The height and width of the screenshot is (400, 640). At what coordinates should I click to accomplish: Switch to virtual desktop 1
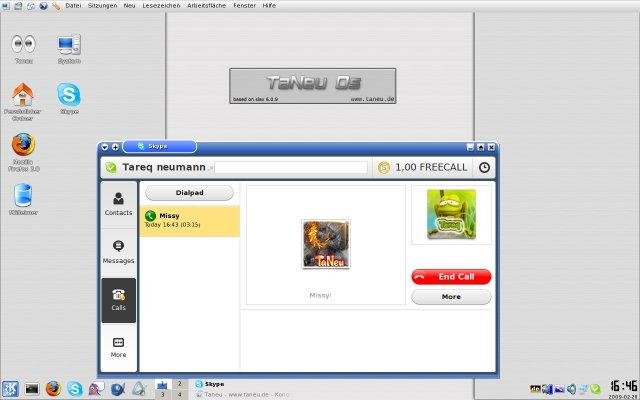click(163, 384)
